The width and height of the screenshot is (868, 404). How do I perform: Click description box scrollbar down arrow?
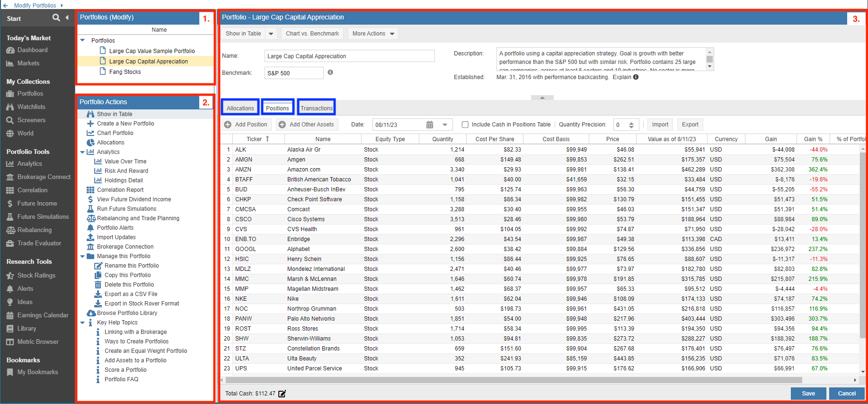coord(709,67)
